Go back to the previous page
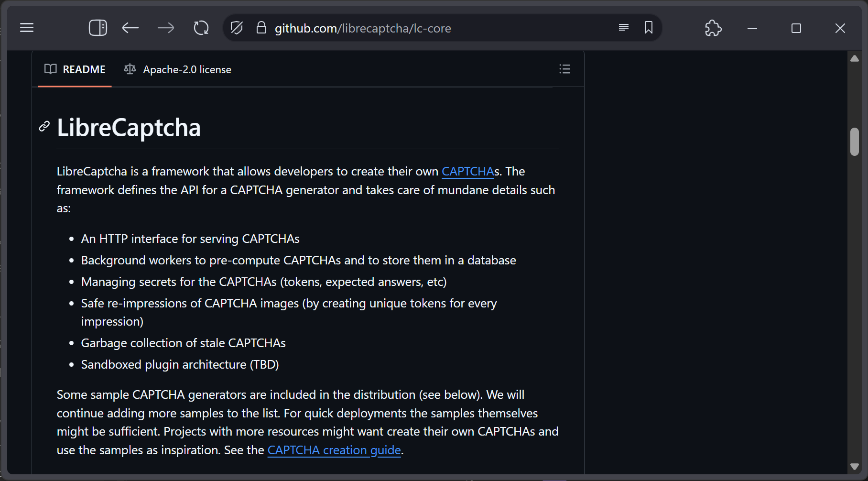This screenshot has width=868, height=481. (x=130, y=28)
